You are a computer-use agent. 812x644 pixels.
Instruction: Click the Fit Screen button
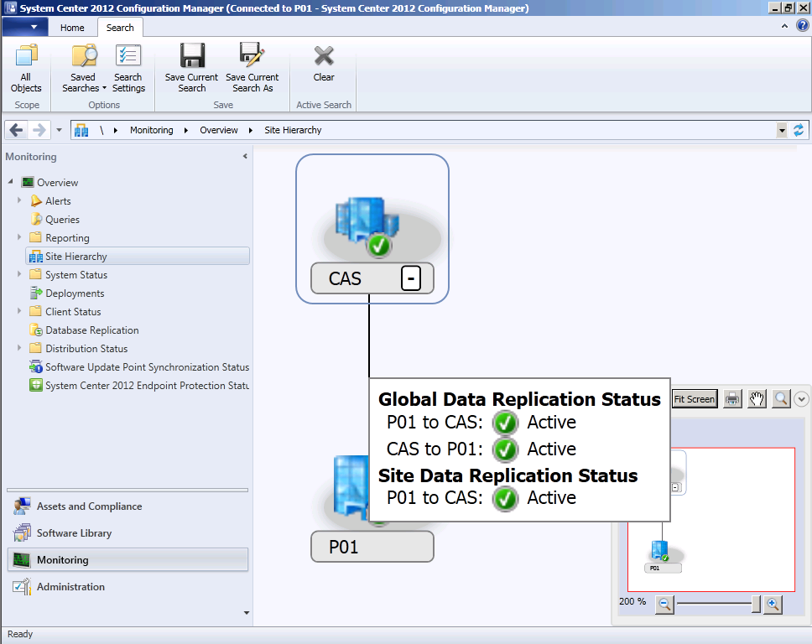point(695,399)
